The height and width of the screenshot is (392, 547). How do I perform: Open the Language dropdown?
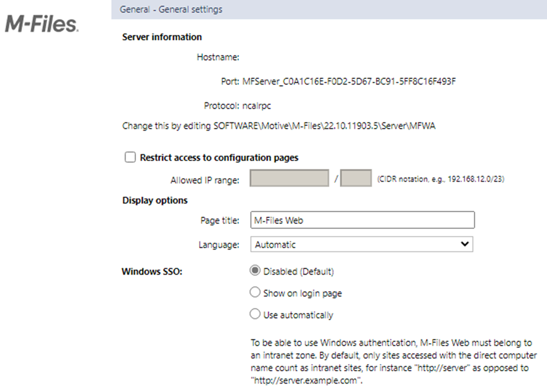(x=361, y=245)
